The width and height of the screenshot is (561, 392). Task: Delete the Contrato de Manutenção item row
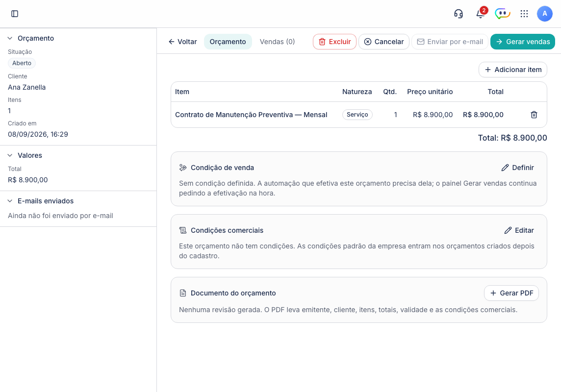pos(534,115)
